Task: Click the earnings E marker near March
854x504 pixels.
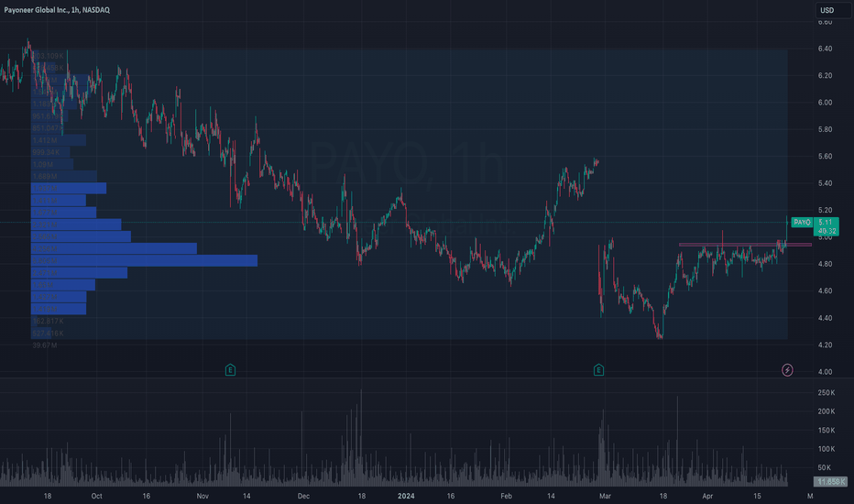Action: point(598,370)
